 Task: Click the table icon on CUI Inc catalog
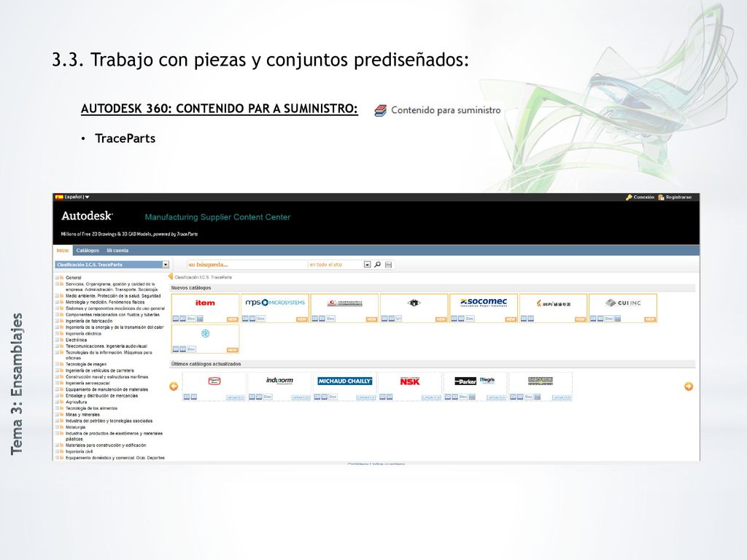click(x=618, y=319)
